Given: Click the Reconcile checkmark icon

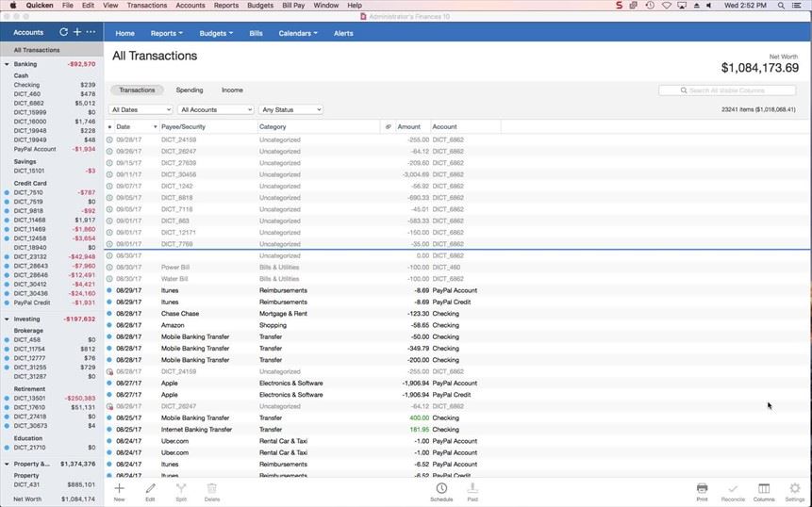Looking at the screenshot, I should [732, 491].
